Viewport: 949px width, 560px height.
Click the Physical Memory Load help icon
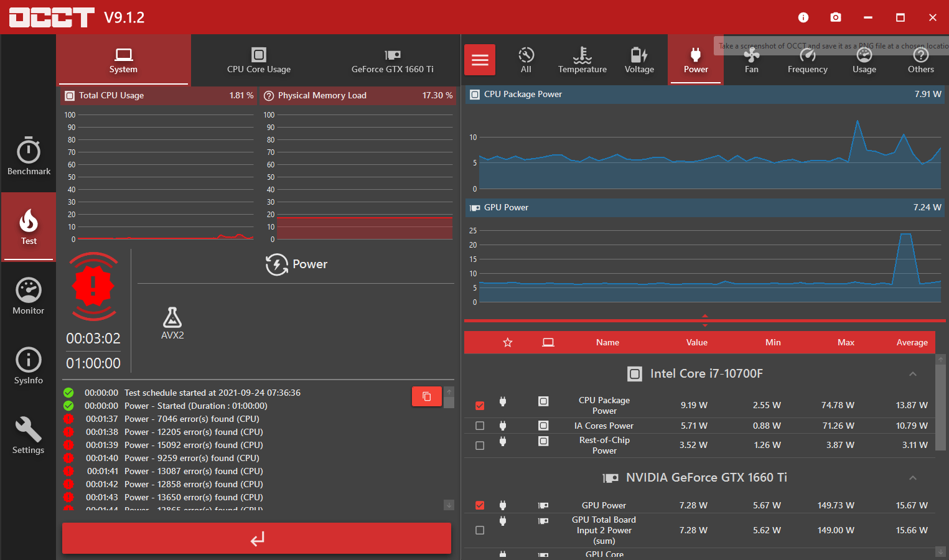tap(269, 96)
